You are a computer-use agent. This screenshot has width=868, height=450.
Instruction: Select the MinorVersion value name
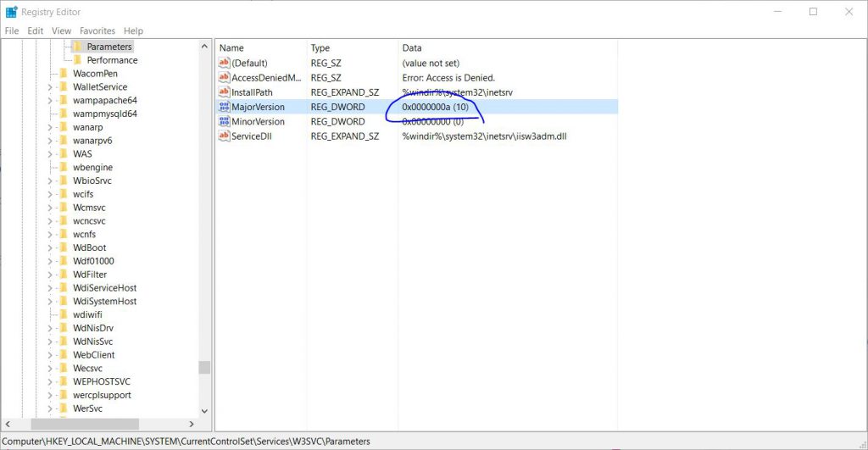point(258,121)
